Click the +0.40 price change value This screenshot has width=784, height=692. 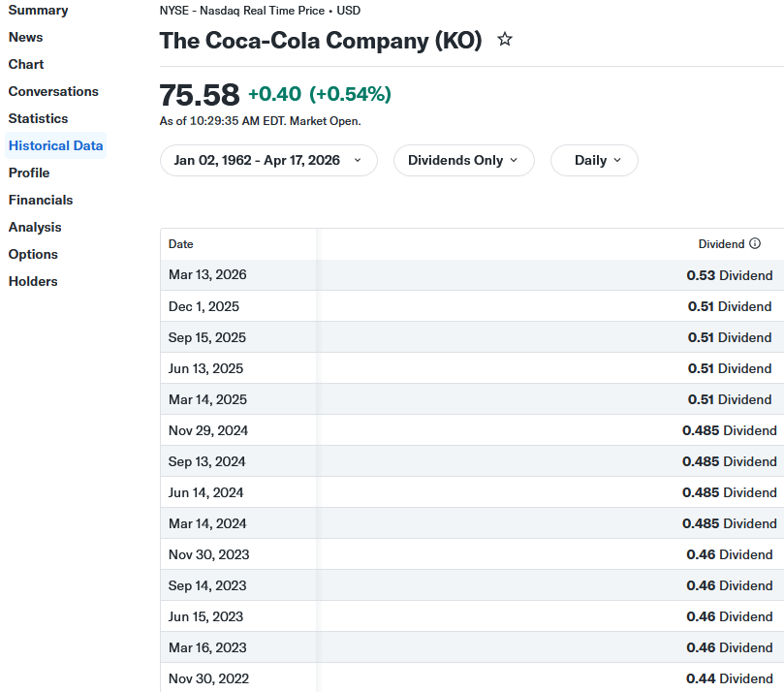[275, 94]
